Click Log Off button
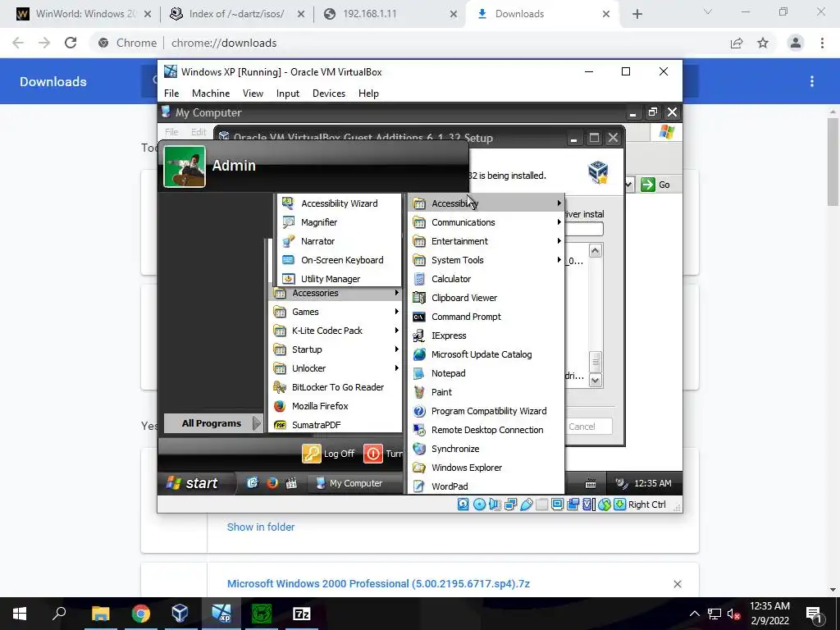The width and height of the screenshot is (840, 630). click(x=328, y=454)
